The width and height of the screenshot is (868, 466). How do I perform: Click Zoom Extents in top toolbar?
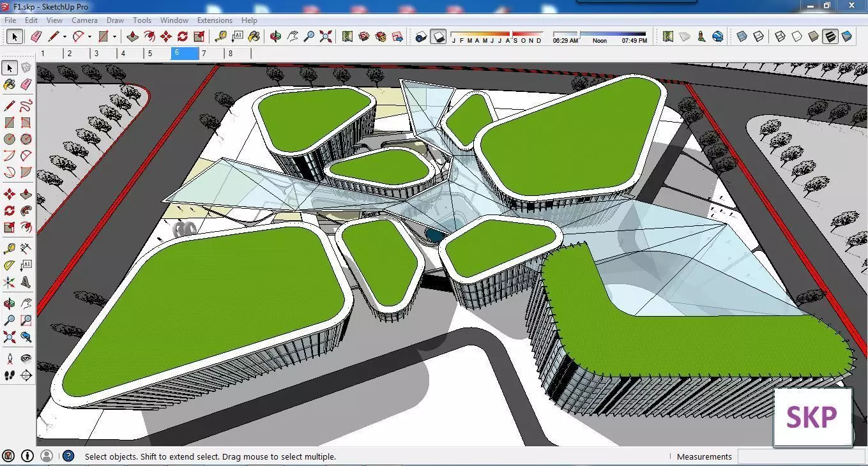coord(326,36)
